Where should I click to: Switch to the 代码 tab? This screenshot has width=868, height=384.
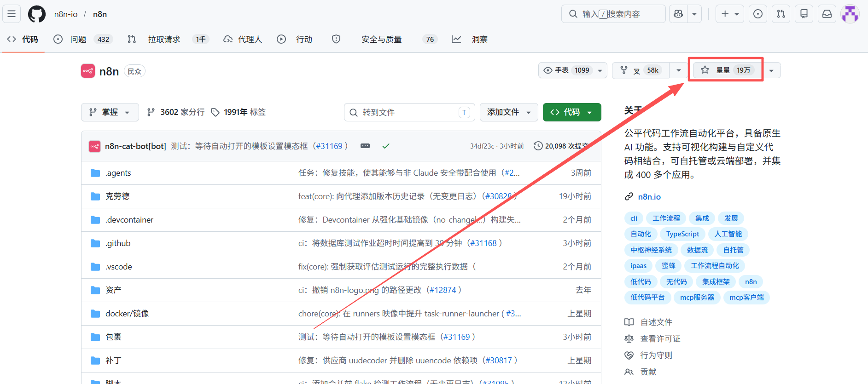point(23,40)
